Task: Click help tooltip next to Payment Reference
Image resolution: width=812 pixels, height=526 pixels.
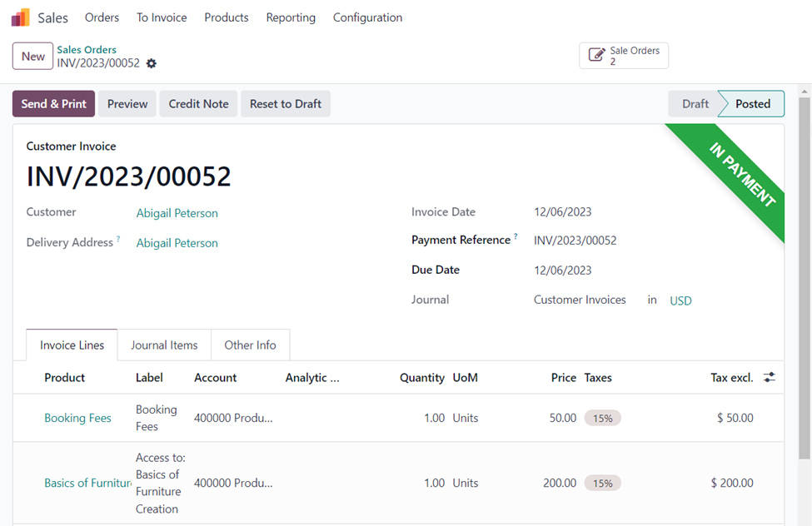Action: click(x=516, y=237)
